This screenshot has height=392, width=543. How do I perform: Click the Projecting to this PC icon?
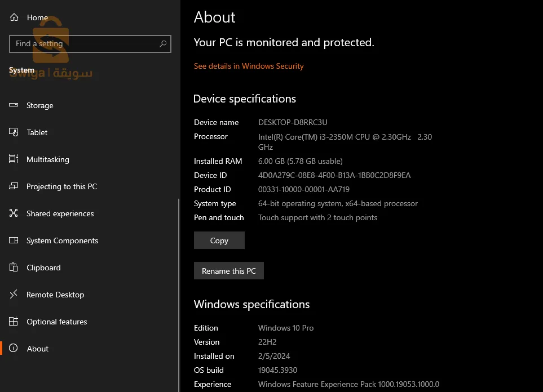coord(14,186)
